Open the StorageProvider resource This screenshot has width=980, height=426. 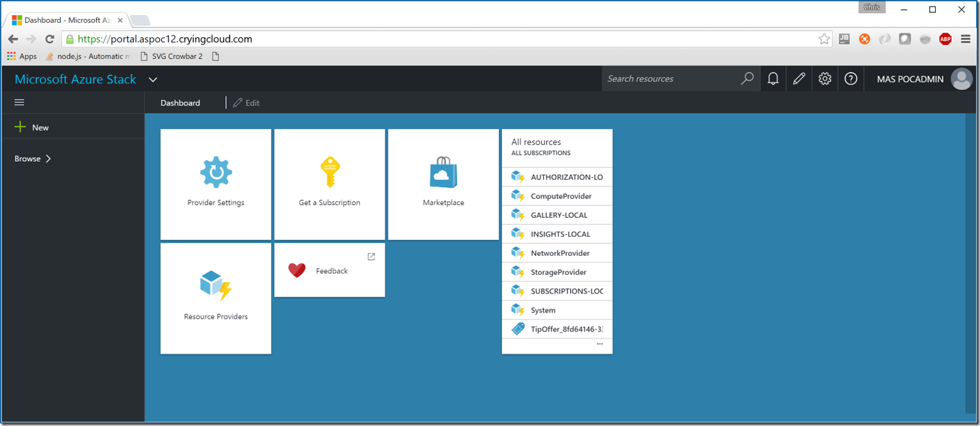click(557, 272)
